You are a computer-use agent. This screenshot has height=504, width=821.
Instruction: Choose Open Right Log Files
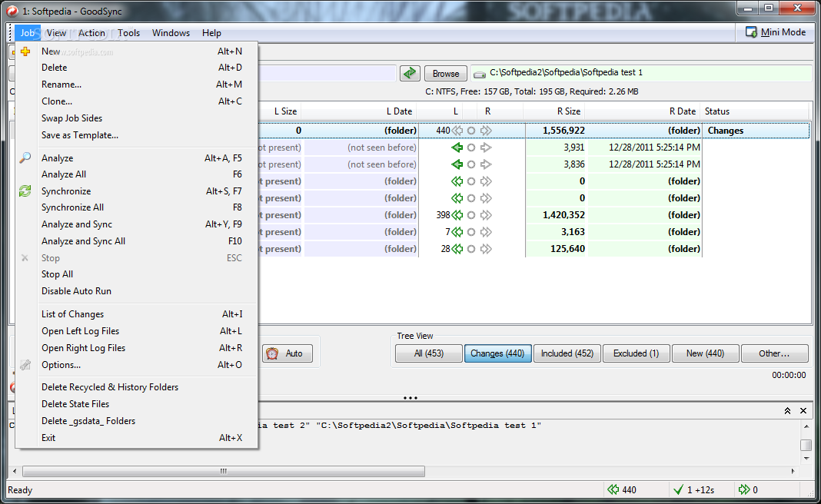[x=137, y=348]
